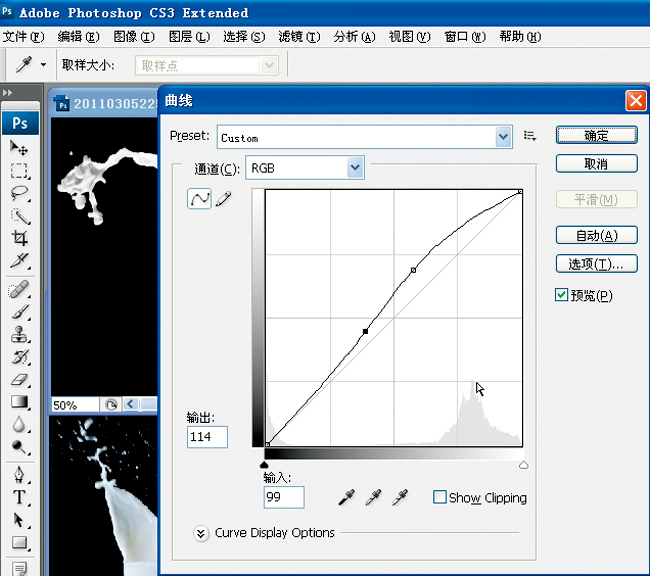Select the Gradient tool

[19, 401]
